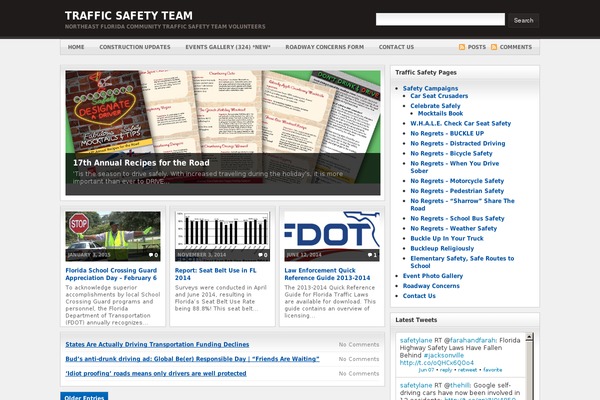Open No Regrets - School Bus Safety link
Viewport: 600px width, 400px height.
tap(457, 219)
